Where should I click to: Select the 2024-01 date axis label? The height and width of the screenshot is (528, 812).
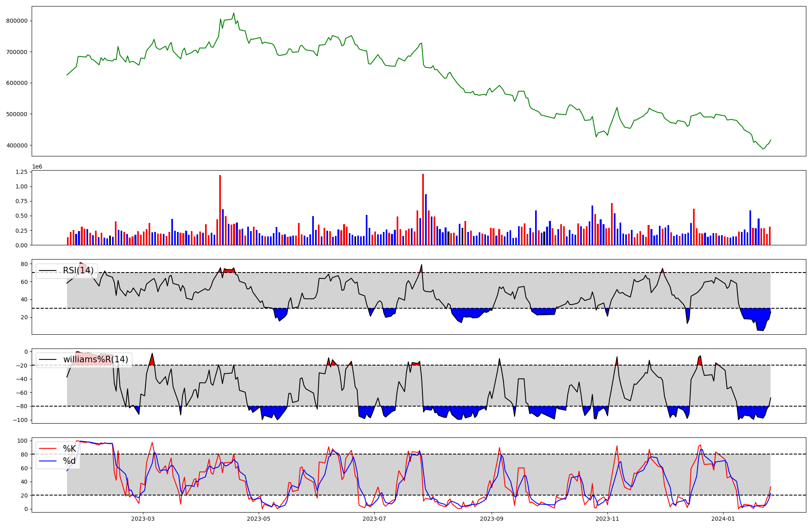point(723,518)
